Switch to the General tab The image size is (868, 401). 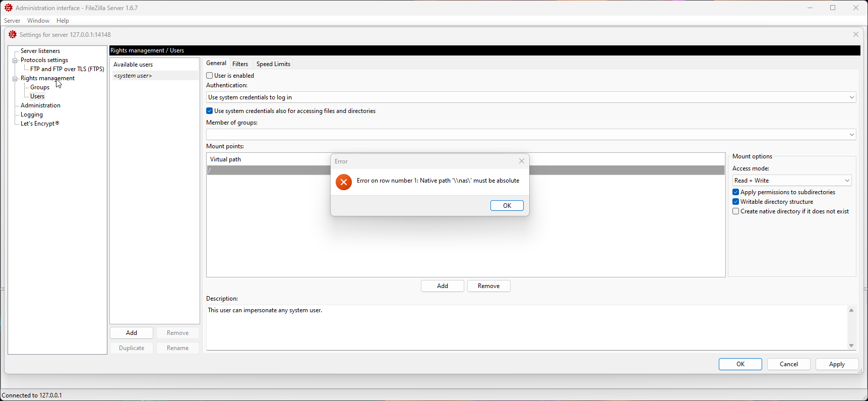pyautogui.click(x=216, y=63)
